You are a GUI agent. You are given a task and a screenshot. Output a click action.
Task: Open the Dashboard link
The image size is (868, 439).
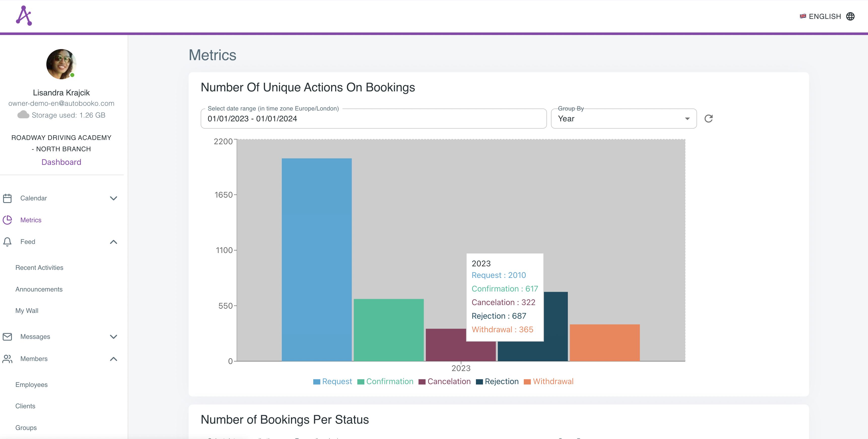click(x=61, y=162)
